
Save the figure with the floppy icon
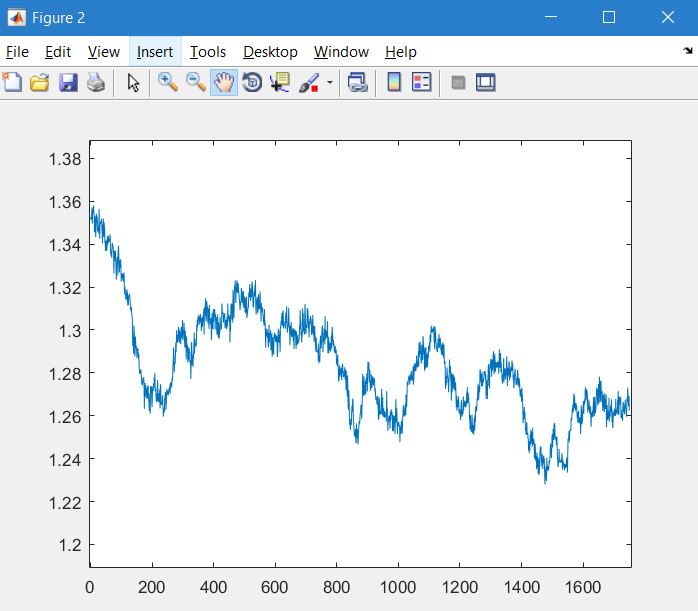pyautogui.click(x=68, y=82)
